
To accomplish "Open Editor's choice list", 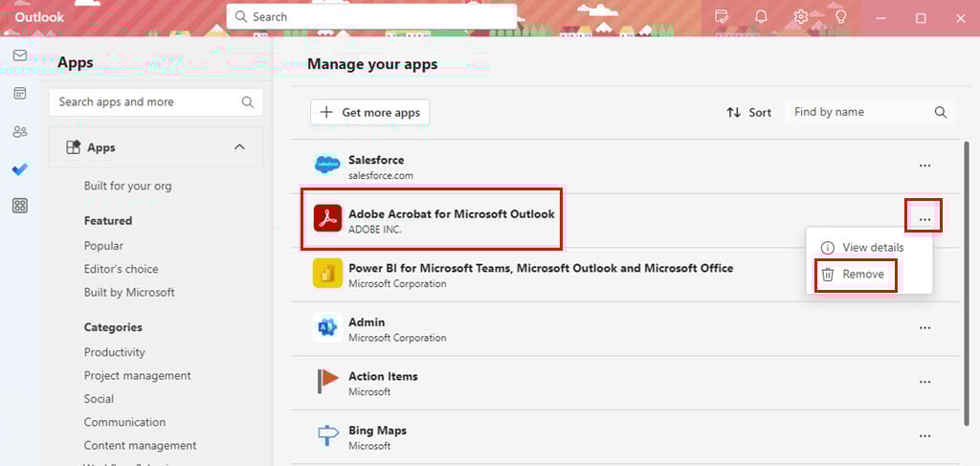I will pyautogui.click(x=122, y=269).
